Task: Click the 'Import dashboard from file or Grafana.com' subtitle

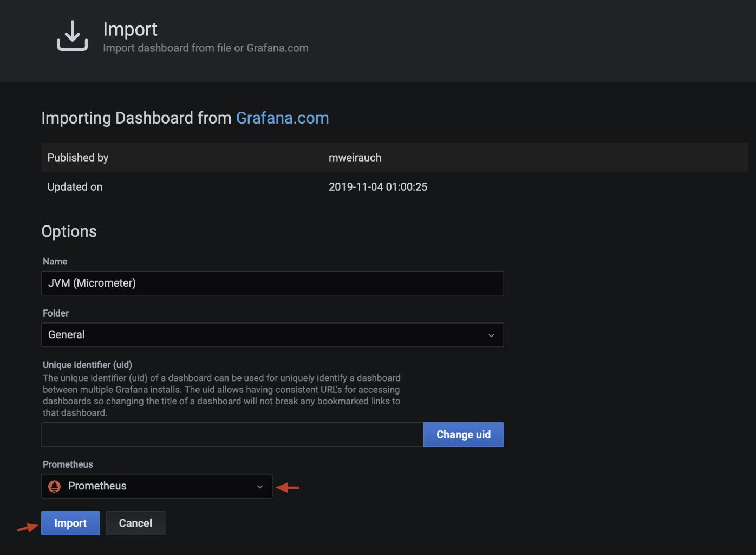Action: coord(206,48)
